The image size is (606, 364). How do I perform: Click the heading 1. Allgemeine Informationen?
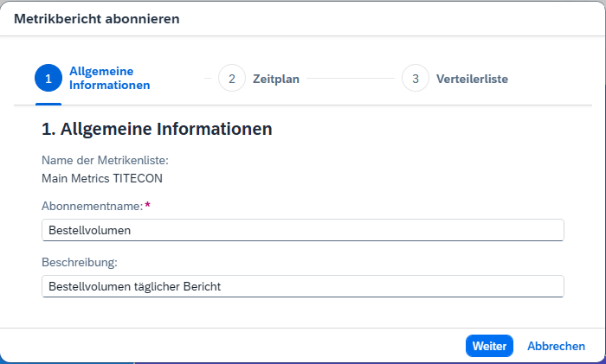[157, 130]
